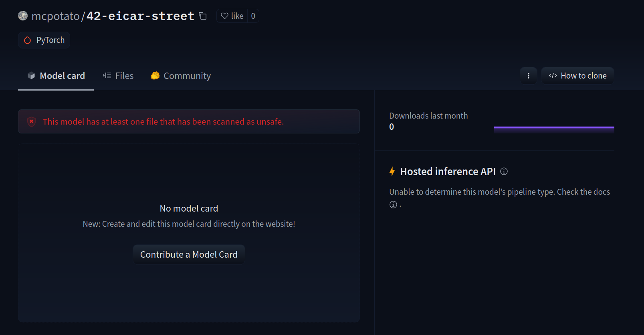Click the info icon after 'Check the docs'
The width and height of the screenshot is (644, 335).
(x=393, y=205)
